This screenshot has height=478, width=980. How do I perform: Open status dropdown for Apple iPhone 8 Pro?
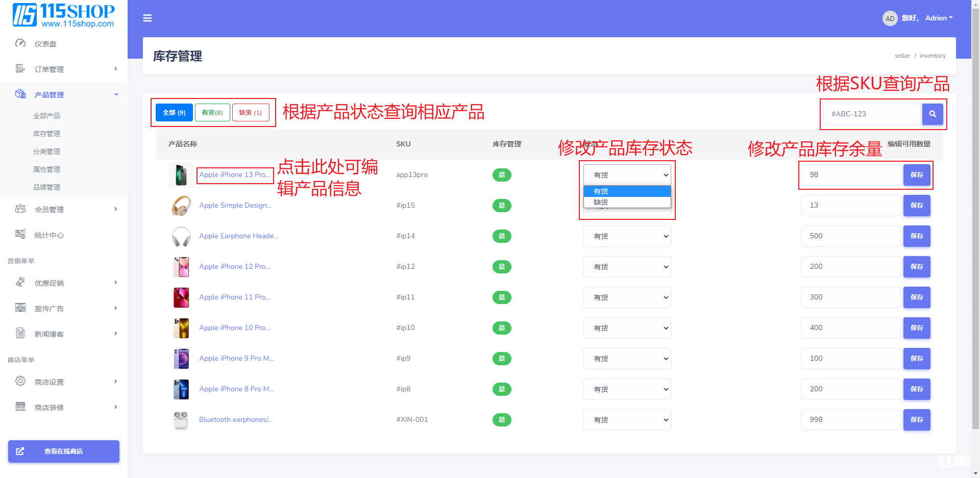pos(627,389)
